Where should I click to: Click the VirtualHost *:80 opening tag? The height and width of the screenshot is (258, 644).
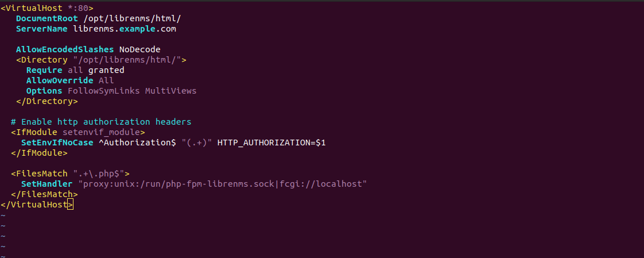click(x=47, y=8)
